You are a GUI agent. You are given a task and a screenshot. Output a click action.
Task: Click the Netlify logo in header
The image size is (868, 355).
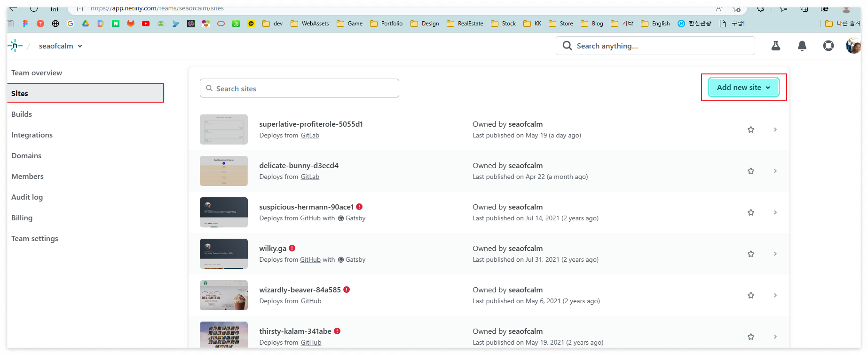(x=15, y=46)
